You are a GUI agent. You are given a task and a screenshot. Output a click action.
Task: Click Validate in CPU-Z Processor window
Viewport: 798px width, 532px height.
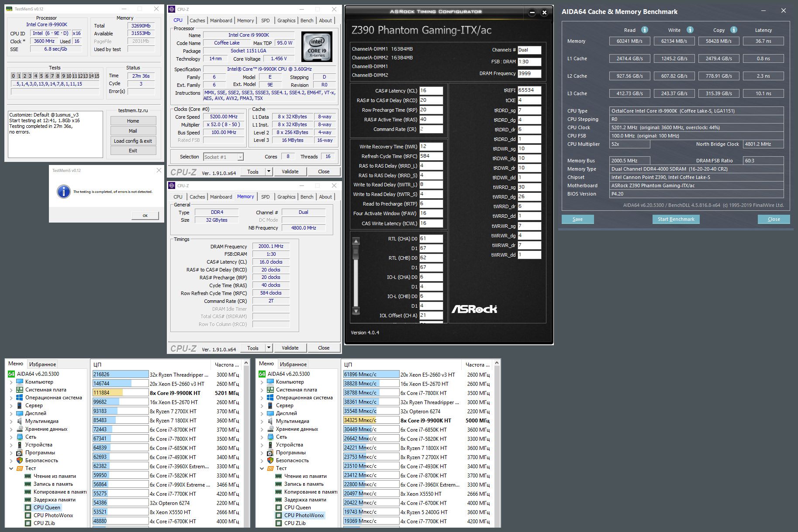pyautogui.click(x=290, y=172)
